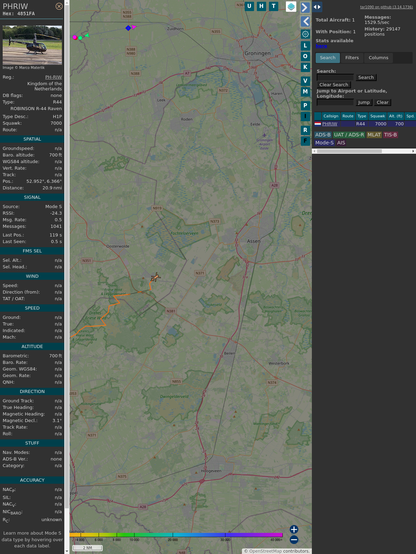Switch to the Columns tab
The height and width of the screenshot is (554, 416).
point(378,58)
